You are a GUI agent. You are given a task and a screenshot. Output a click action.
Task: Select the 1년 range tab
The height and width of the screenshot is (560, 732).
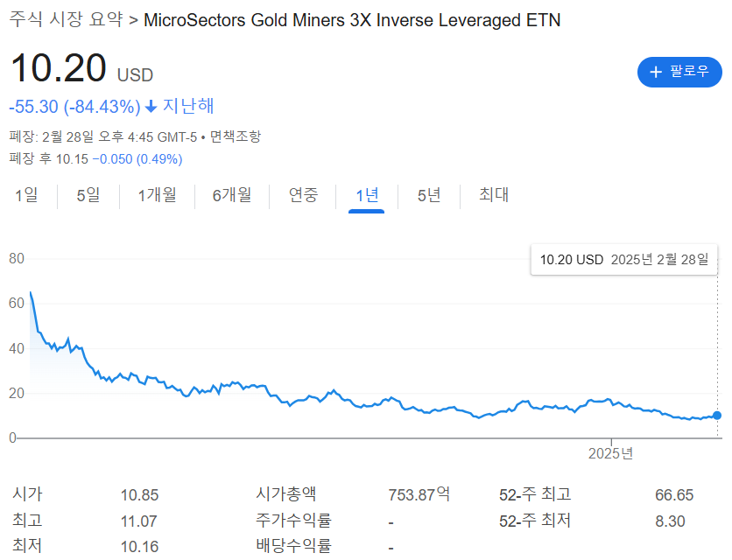click(x=367, y=195)
